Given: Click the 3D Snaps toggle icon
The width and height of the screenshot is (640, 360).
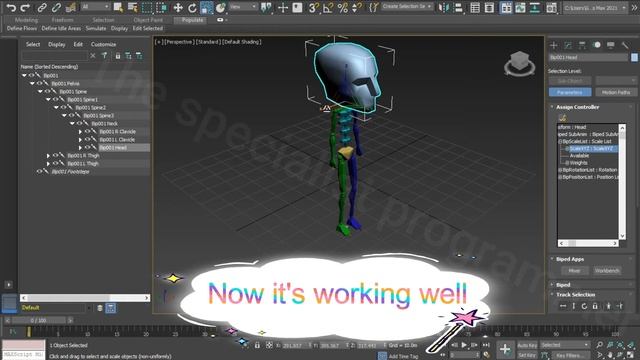Looking at the screenshot, I should click(313, 7).
